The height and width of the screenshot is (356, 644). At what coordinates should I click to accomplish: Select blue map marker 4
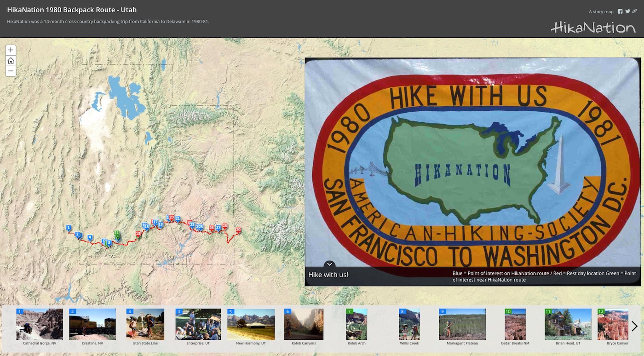(90, 238)
